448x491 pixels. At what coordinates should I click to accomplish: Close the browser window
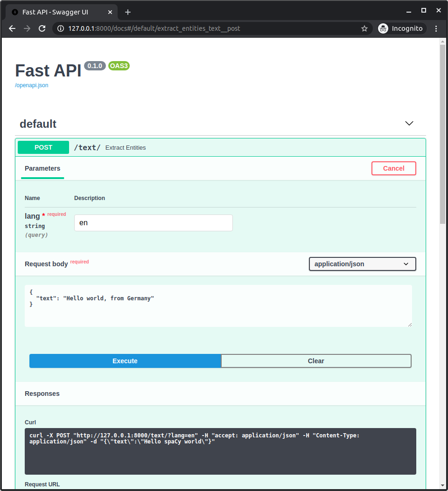coord(439,11)
